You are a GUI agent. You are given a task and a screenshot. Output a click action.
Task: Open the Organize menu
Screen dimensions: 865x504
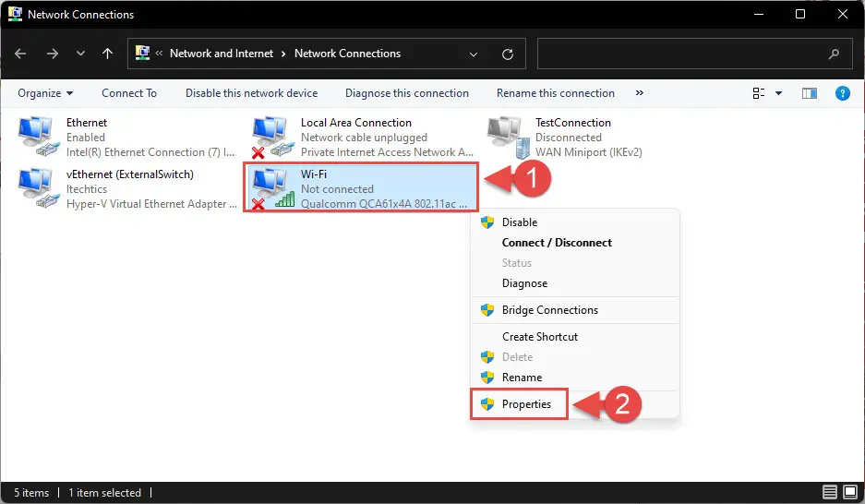(x=45, y=93)
